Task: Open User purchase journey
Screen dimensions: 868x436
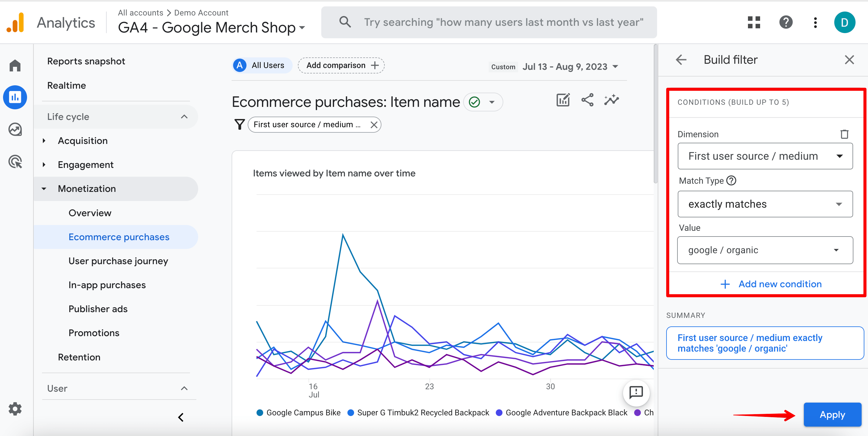Action: point(118,261)
